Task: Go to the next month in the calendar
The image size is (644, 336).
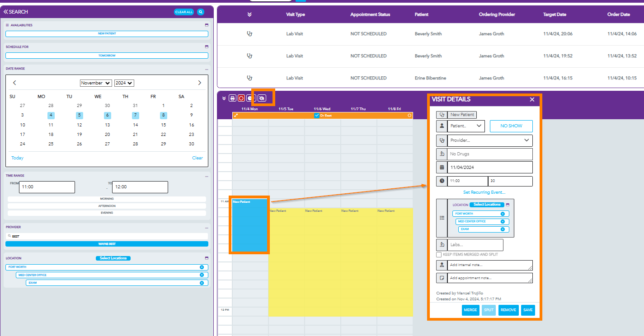Action: (200, 83)
